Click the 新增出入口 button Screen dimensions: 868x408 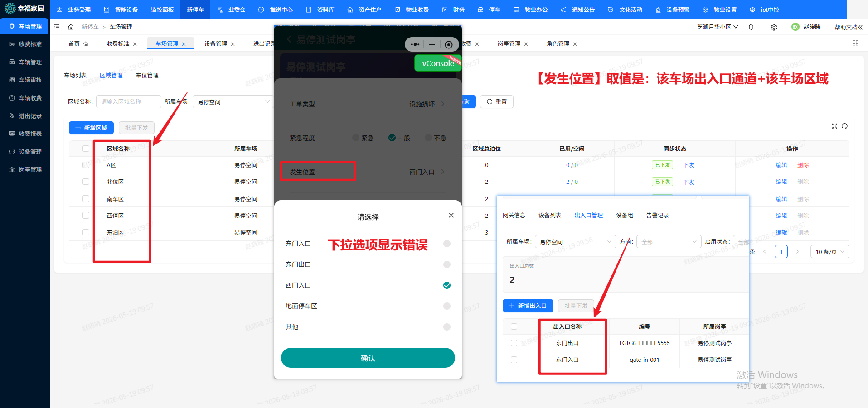pos(528,306)
